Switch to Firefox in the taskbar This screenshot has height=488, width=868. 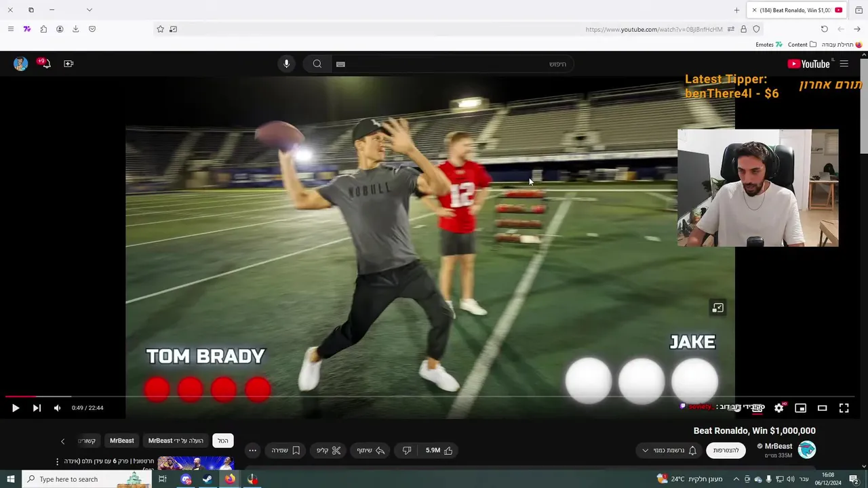point(230,479)
